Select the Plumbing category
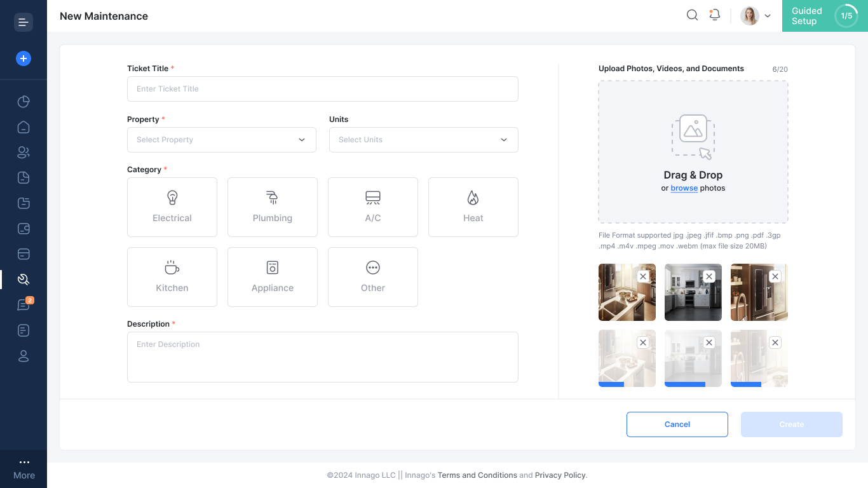 (273, 207)
